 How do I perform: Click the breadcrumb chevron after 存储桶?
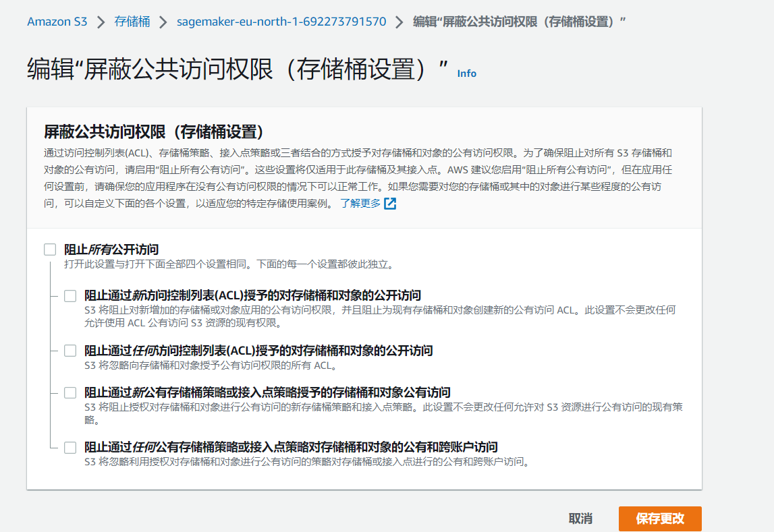(163, 22)
